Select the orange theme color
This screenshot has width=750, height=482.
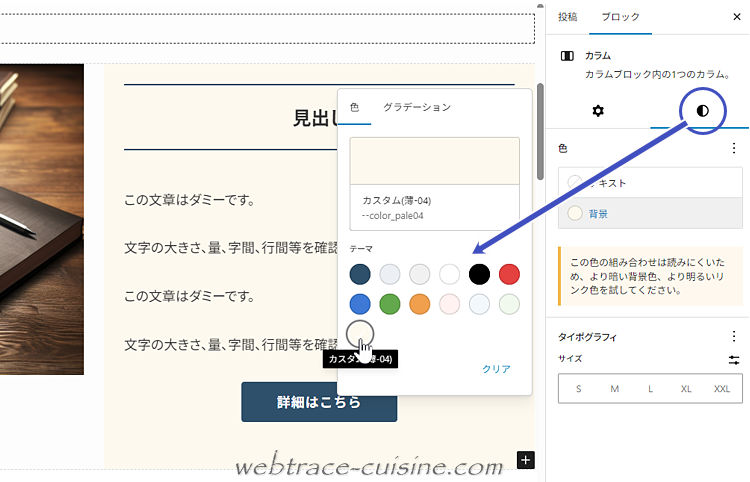coord(419,304)
